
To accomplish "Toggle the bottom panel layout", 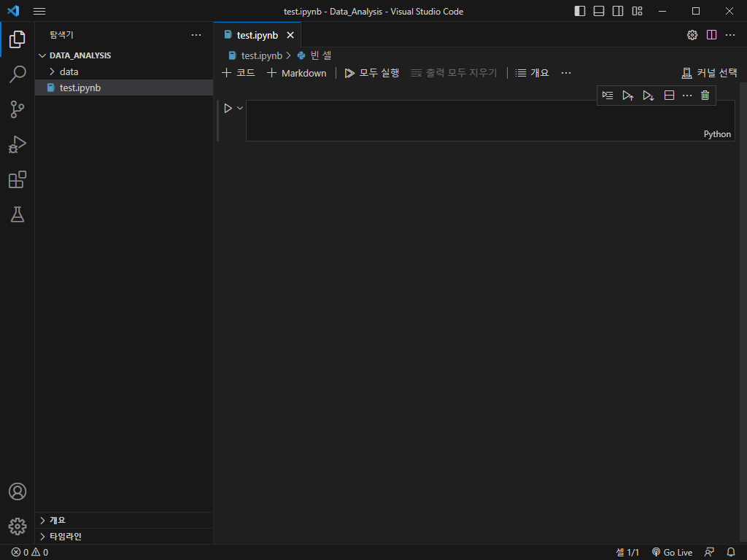I will tap(599, 11).
